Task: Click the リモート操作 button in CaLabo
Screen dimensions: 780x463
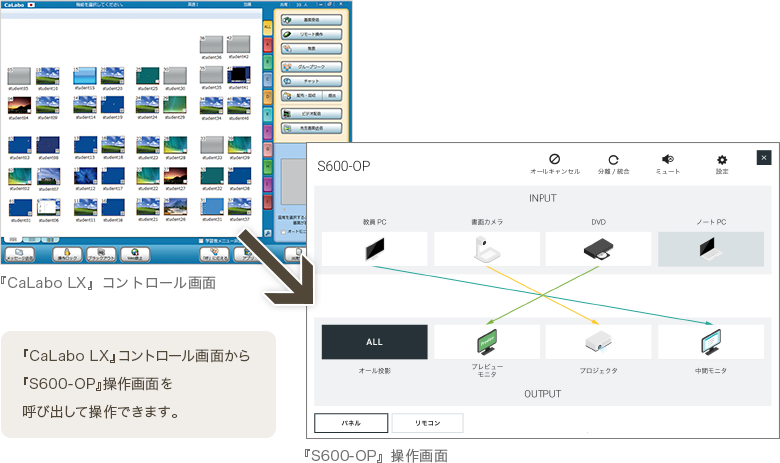Action: [311, 34]
